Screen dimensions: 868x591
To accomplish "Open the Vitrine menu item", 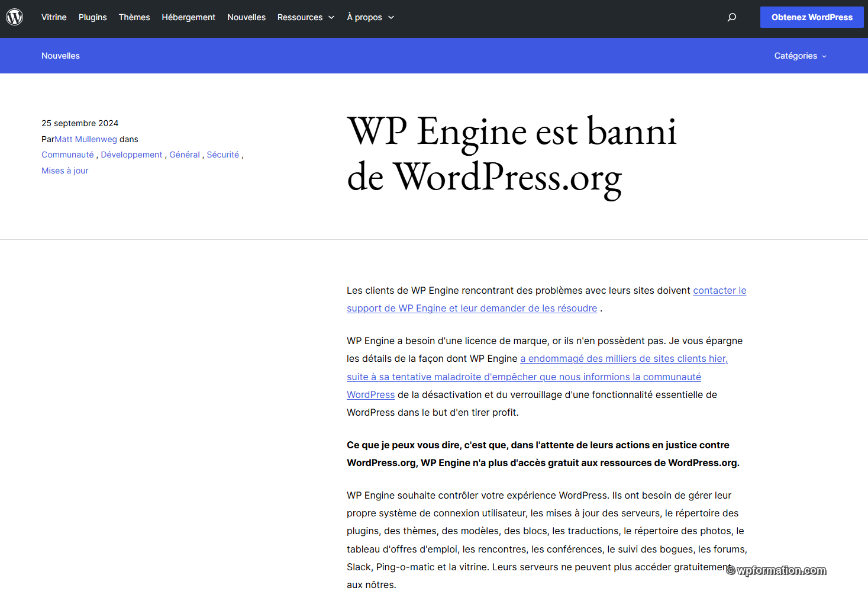I will pyautogui.click(x=54, y=17).
